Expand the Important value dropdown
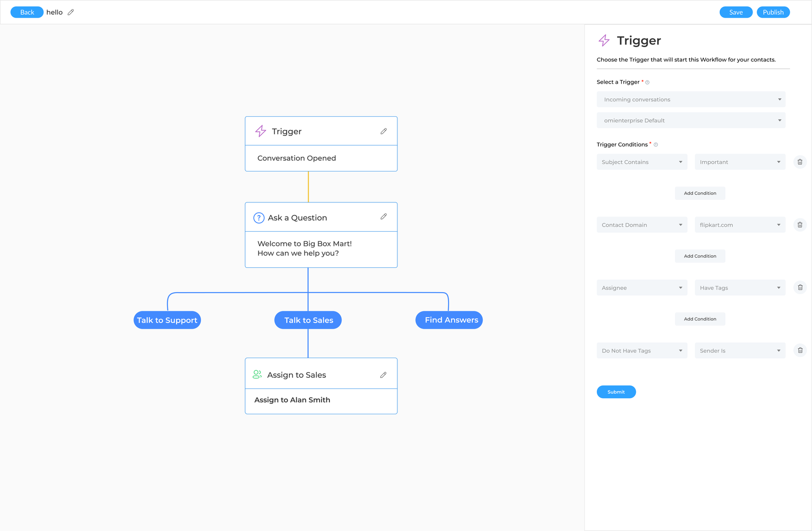812x531 pixels. pyautogui.click(x=740, y=162)
